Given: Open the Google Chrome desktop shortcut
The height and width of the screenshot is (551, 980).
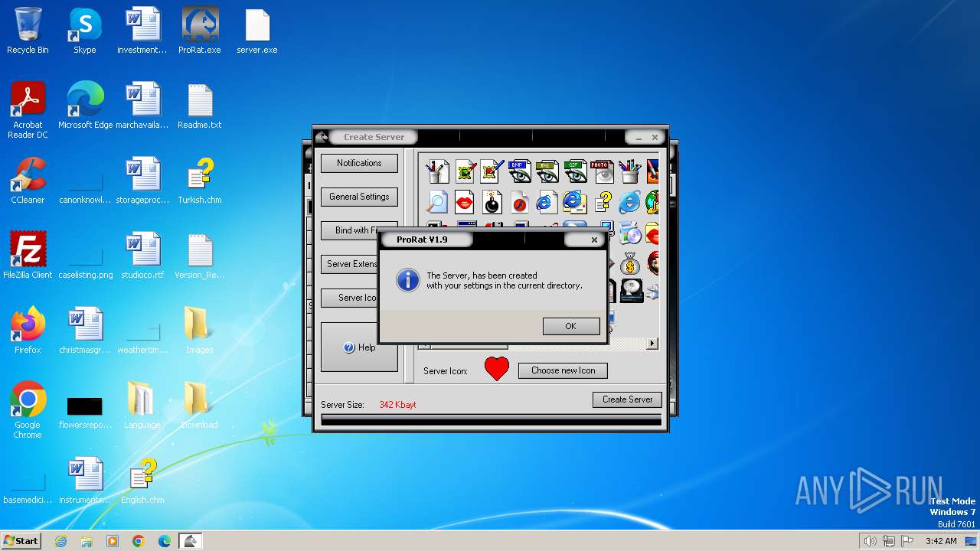Looking at the screenshot, I should [28, 411].
